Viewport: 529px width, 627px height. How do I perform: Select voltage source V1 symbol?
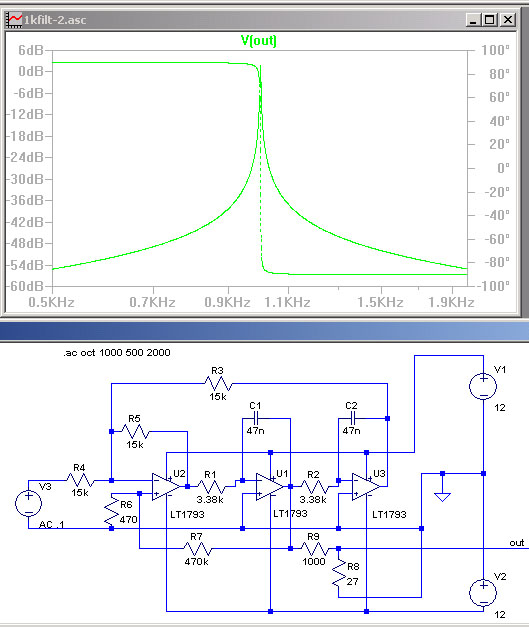pos(483,386)
